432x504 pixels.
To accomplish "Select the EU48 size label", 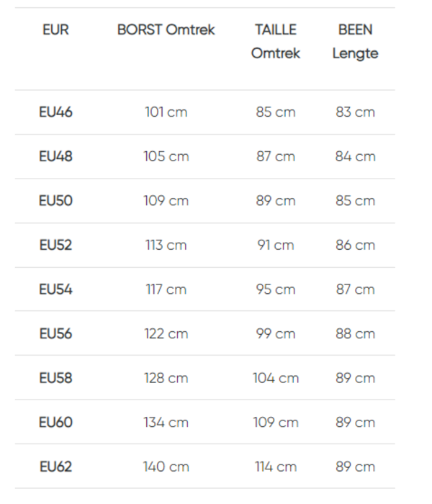I will (55, 156).
